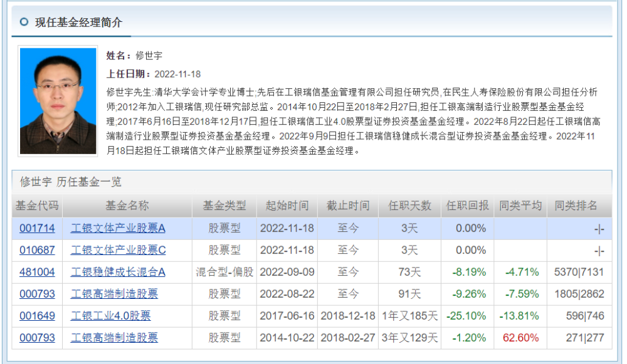This screenshot has height=364, width=627.
Task: Click fund code 001649
Action: coord(37,316)
